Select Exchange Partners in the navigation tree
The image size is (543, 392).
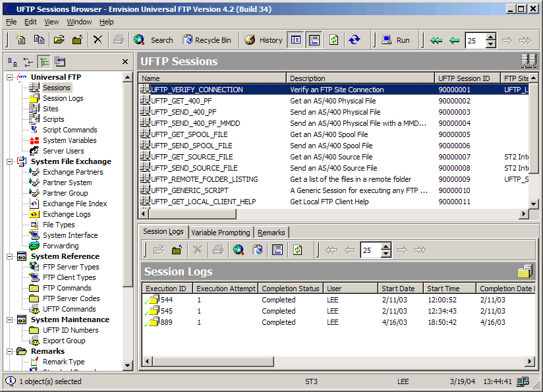point(72,172)
